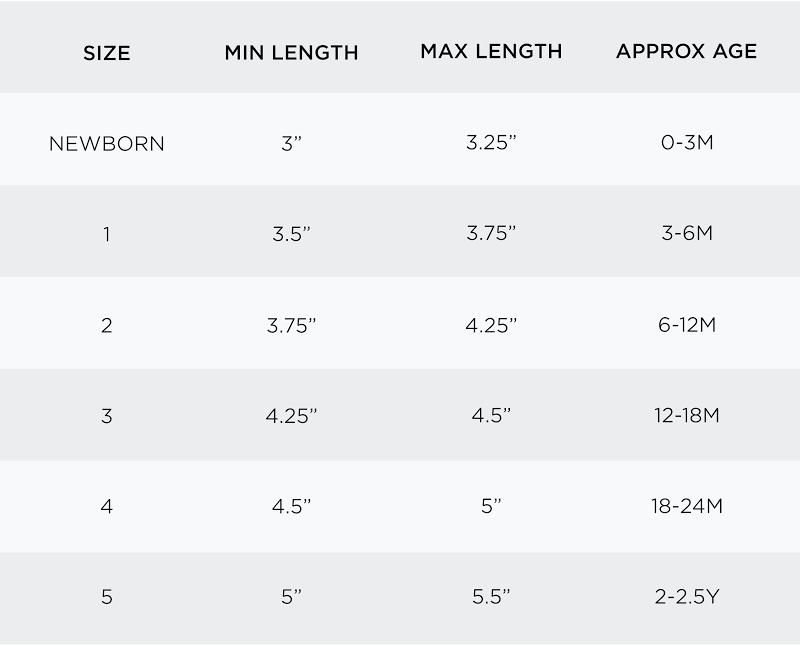Click the 5.5” max length cell
The width and height of the screenshot is (800, 646).
point(491,597)
